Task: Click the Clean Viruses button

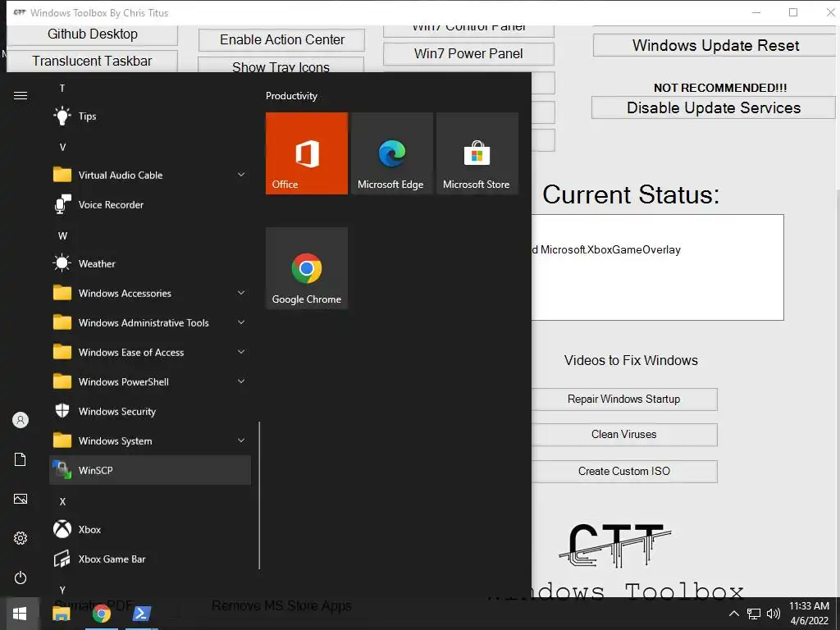Action: [624, 435]
